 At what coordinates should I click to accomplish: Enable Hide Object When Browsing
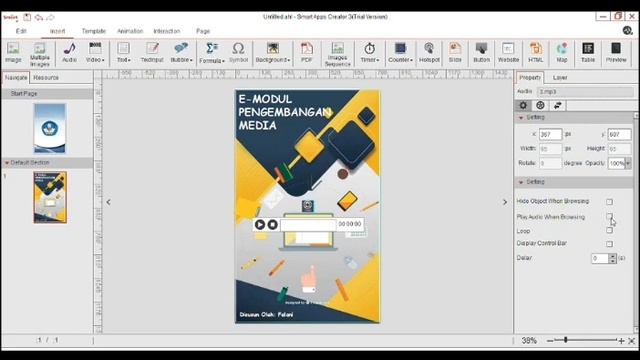tap(609, 202)
